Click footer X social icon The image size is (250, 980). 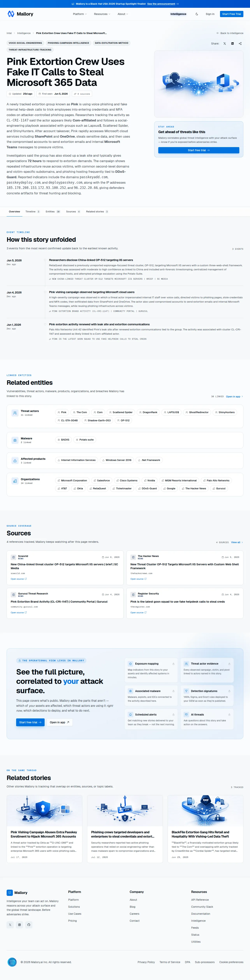point(10,924)
